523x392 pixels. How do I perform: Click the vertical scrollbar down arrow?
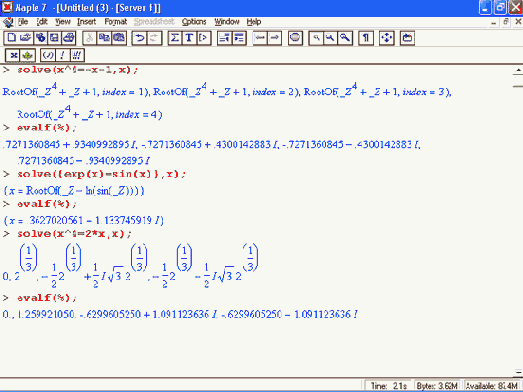click(x=518, y=372)
